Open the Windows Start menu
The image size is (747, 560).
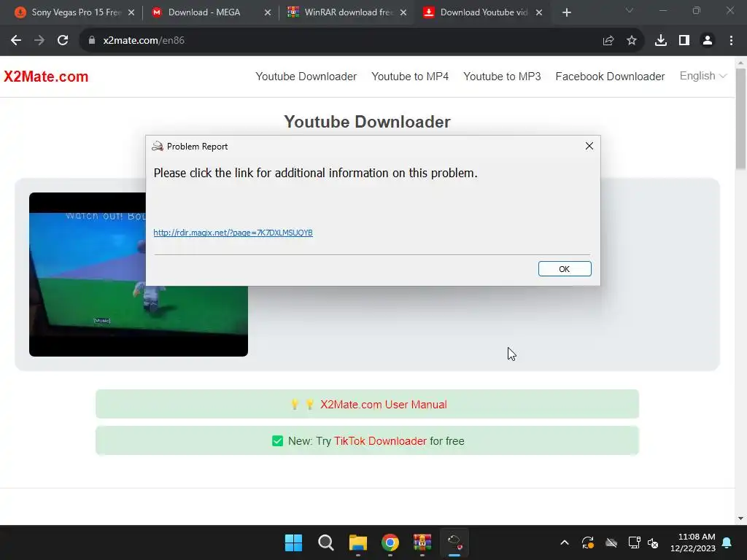click(293, 542)
